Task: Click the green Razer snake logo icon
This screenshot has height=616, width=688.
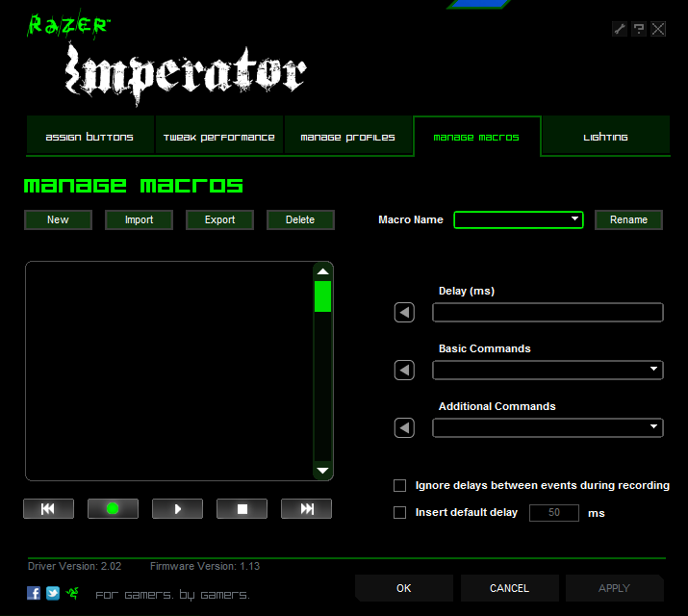Action: (72, 593)
